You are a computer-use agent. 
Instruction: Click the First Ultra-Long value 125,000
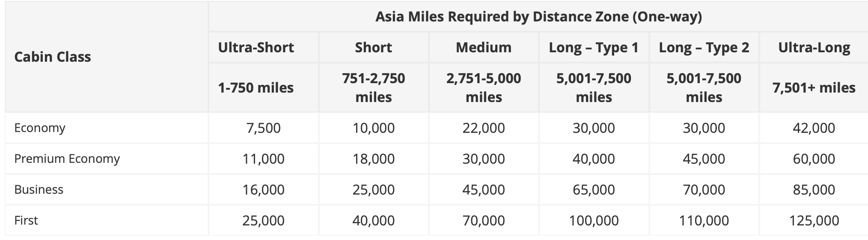[x=814, y=221]
